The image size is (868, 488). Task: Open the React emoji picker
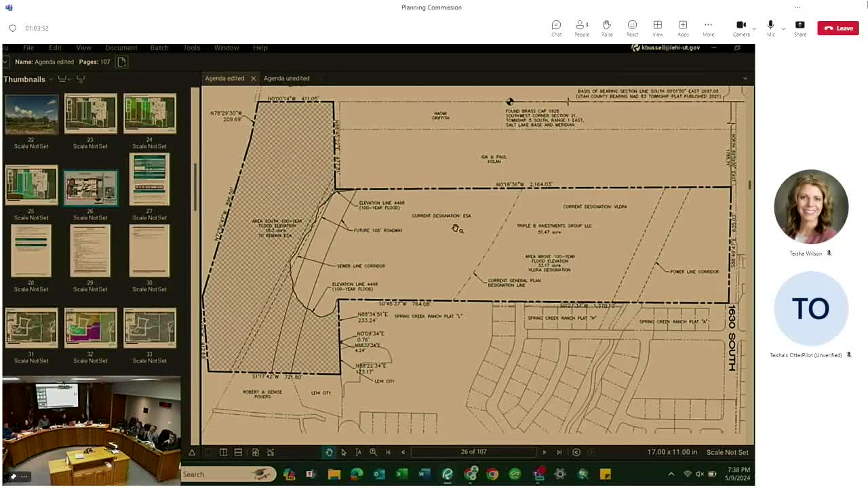tap(632, 27)
